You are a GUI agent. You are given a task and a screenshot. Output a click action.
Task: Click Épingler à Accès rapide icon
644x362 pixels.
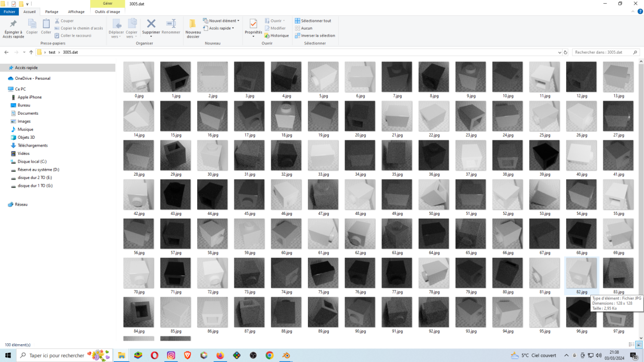click(13, 25)
